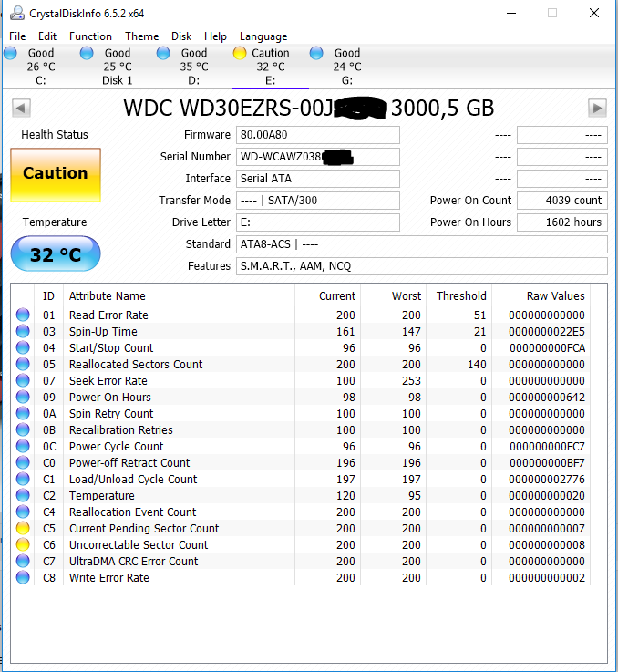Viewport: 618px width, 672px height.
Task: Select the Reallocated Sectors Count threshold 140
Action: point(477,365)
